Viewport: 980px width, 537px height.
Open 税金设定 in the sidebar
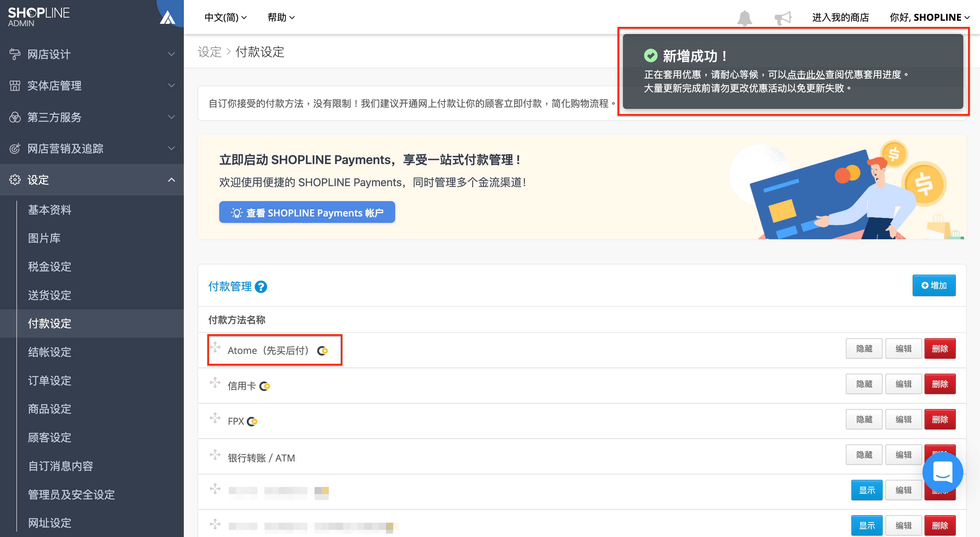[x=49, y=266]
